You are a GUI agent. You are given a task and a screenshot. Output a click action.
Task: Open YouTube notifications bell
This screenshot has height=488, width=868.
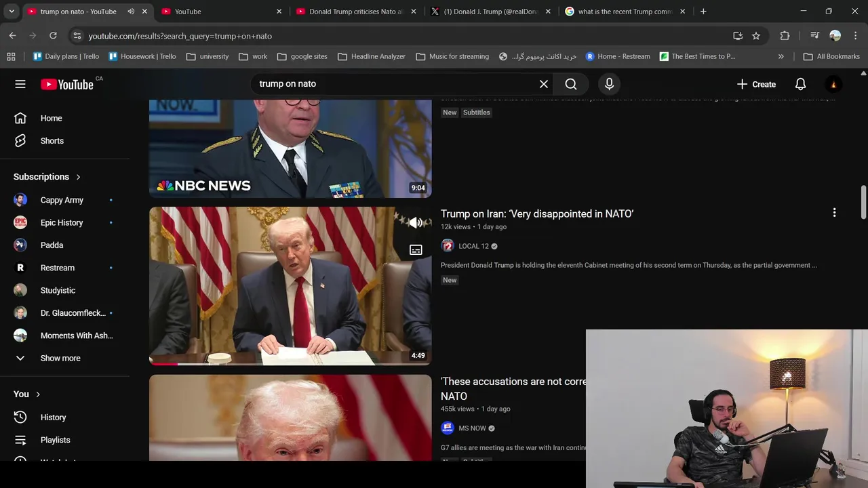[x=800, y=84]
